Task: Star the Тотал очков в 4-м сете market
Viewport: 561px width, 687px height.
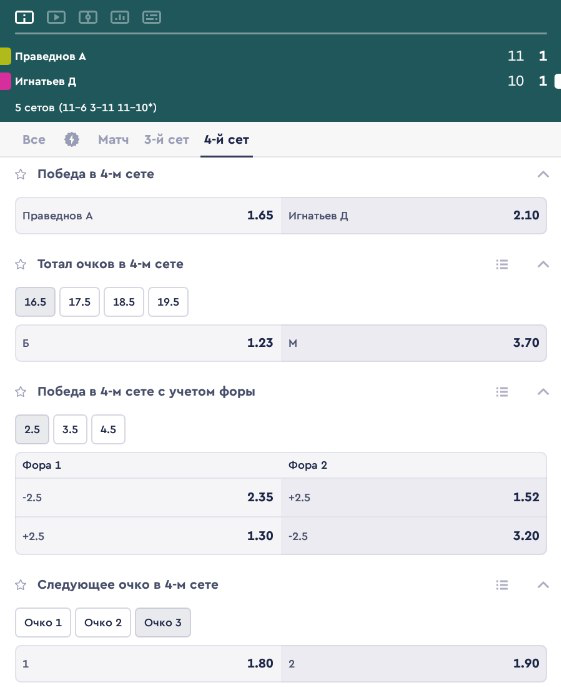Action: pyautogui.click(x=21, y=264)
